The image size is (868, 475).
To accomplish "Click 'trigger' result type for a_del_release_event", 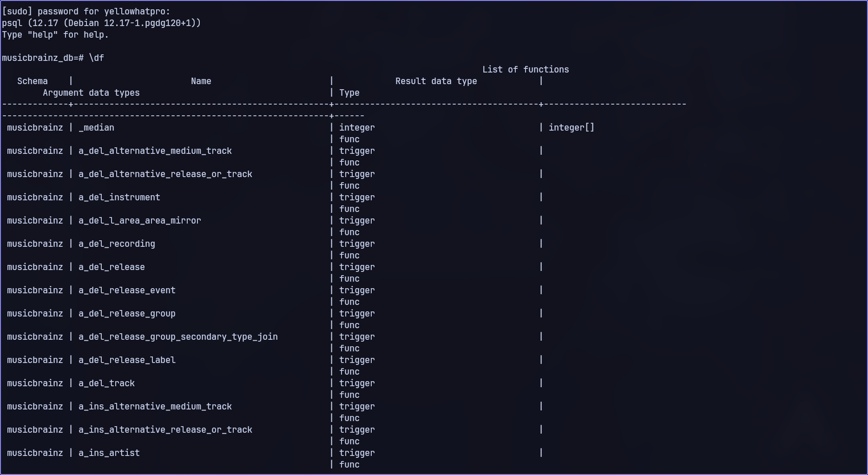I will pos(357,290).
